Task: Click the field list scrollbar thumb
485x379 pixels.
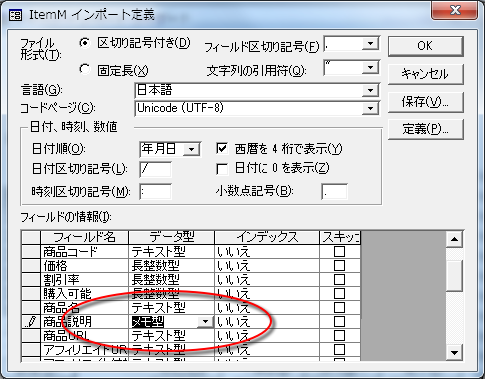Action: click(x=455, y=276)
